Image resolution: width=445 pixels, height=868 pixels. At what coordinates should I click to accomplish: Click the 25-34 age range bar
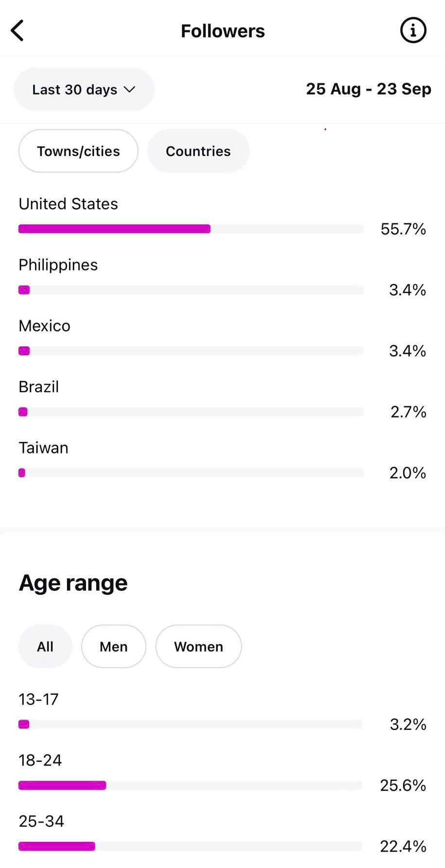190,846
